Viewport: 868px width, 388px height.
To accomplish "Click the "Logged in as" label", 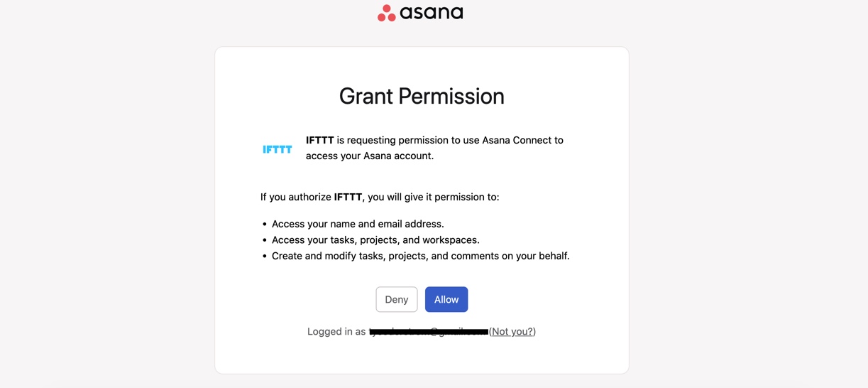I will point(336,331).
